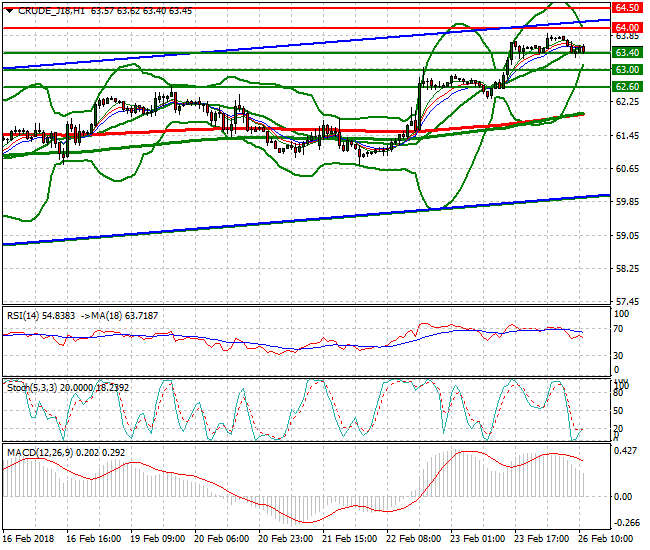Click the RSI 30 level label
The height and width of the screenshot is (550, 650).
click(x=618, y=356)
